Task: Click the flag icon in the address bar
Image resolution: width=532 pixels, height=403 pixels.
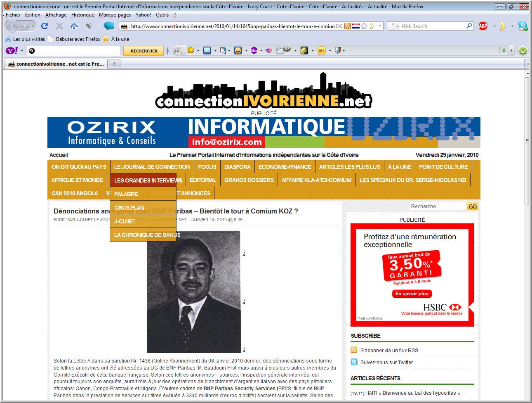Action: [356, 26]
